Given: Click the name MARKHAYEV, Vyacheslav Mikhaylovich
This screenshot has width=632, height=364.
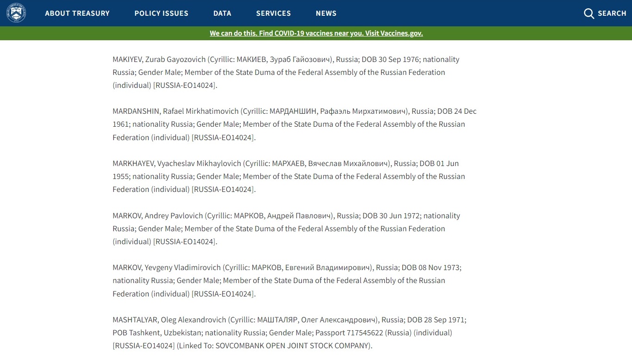Looking at the screenshot, I should pyautogui.click(x=177, y=164).
